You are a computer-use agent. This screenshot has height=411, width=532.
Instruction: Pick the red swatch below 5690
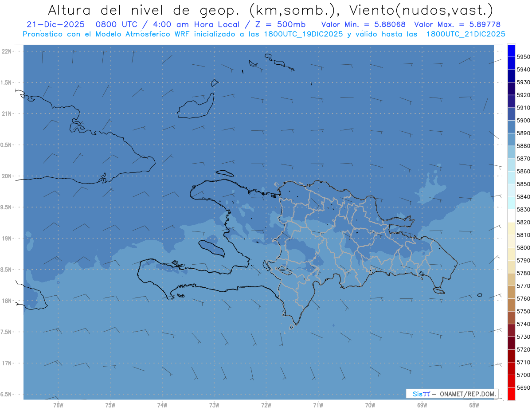[511, 394]
